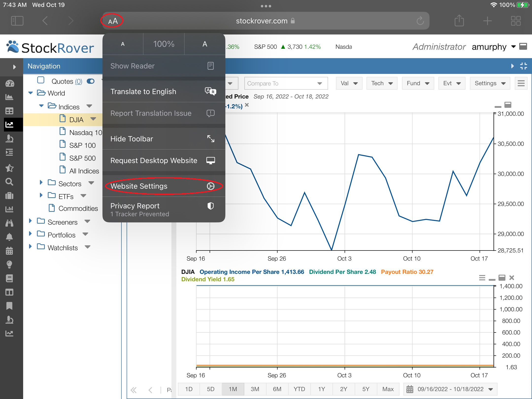Screen dimensions: 532x399
Task: Go back with Safari back arrow
Action: coord(45,21)
